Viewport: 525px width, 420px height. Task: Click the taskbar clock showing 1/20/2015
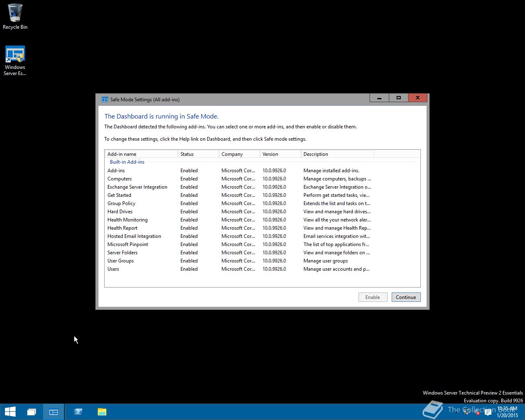507,412
